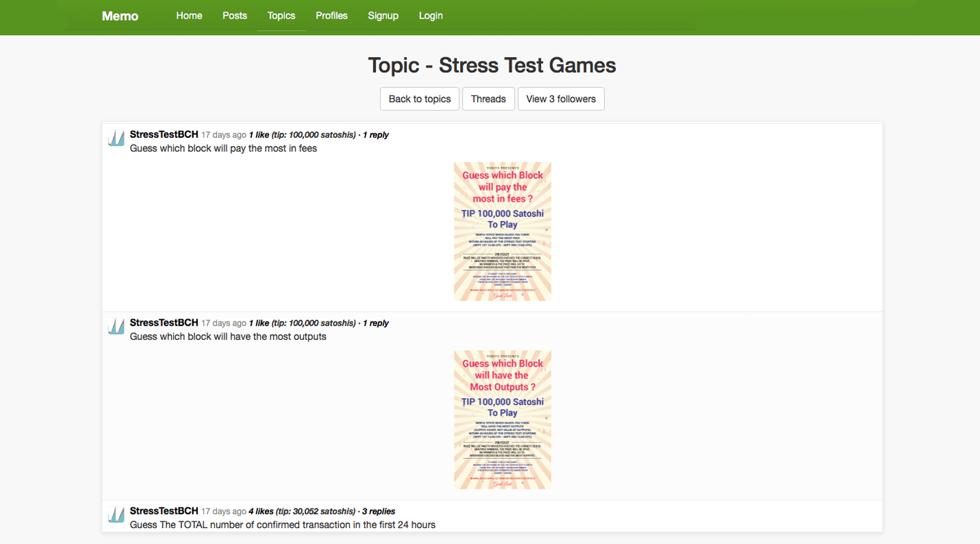This screenshot has width=980, height=544.
Task: Open the 3 replies on third post
Action: (x=378, y=511)
